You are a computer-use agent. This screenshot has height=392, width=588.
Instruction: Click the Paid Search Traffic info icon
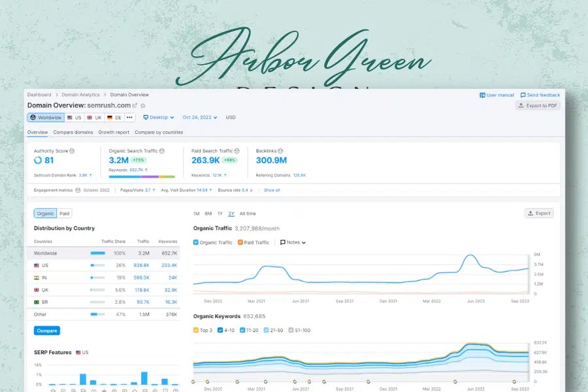tap(237, 151)
